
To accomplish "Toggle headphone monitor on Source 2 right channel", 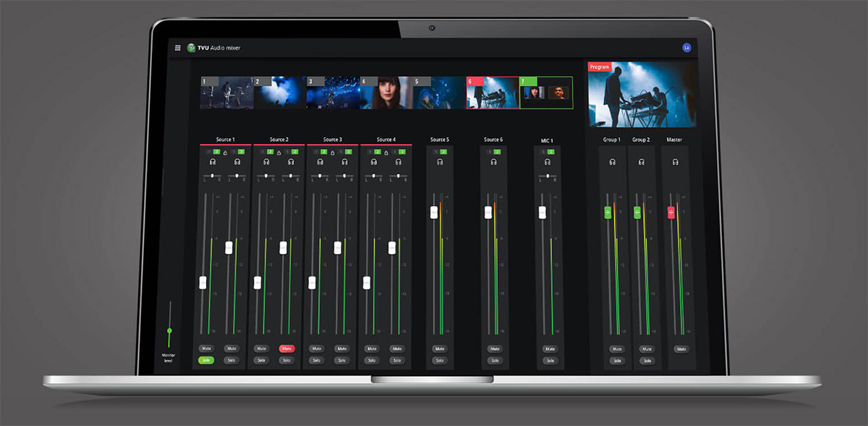I will click(291, 162).
